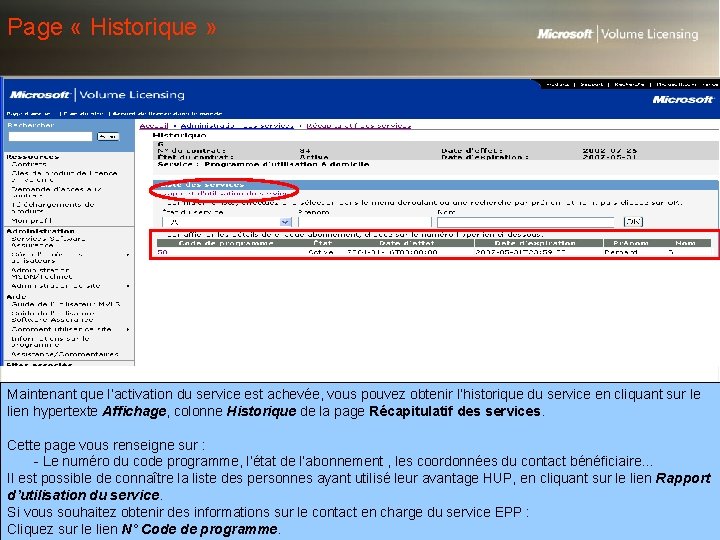Open program code 50 in the table

(x=162, y=252)
